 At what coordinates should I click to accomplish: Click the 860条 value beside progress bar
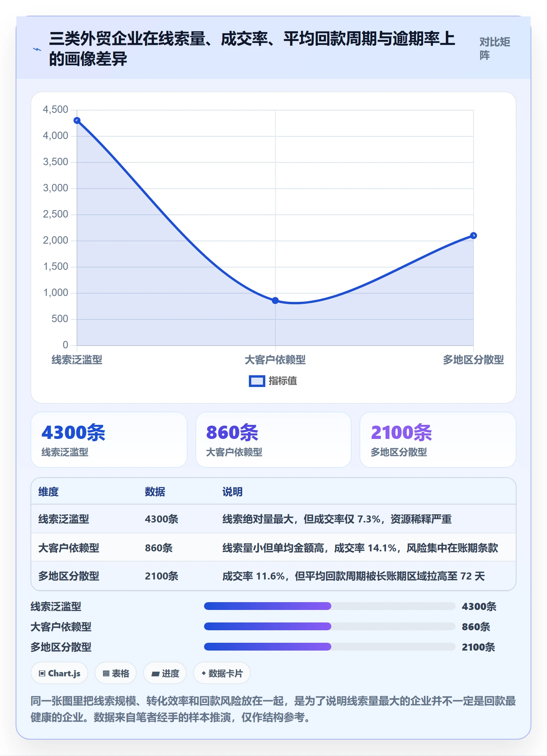pyautogui.click(x=476, y=627)
